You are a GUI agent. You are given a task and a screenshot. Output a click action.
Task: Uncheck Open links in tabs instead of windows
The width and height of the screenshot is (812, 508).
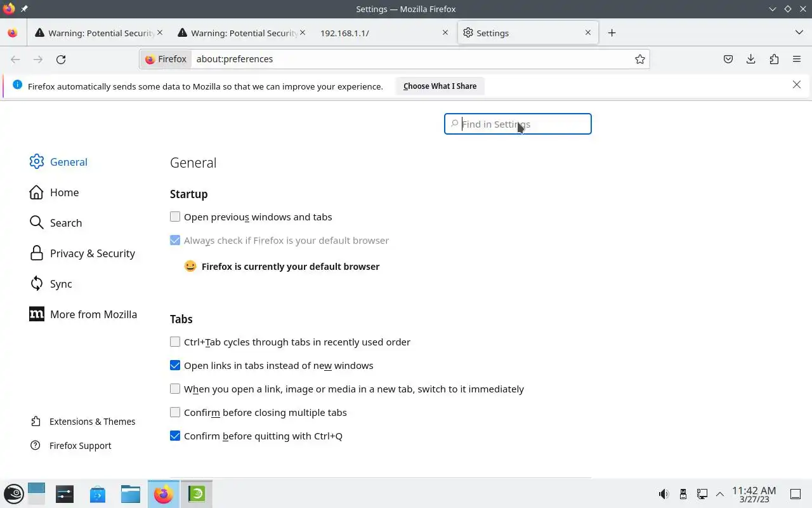(175, 365)
